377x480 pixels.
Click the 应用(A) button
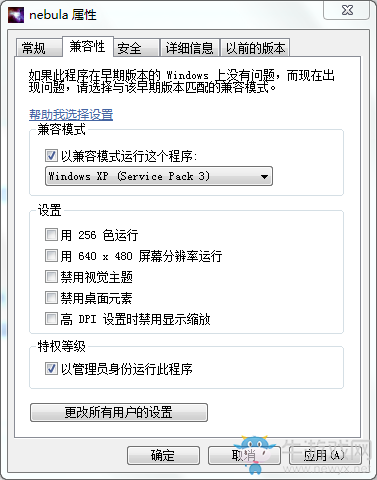click(325, 455)
